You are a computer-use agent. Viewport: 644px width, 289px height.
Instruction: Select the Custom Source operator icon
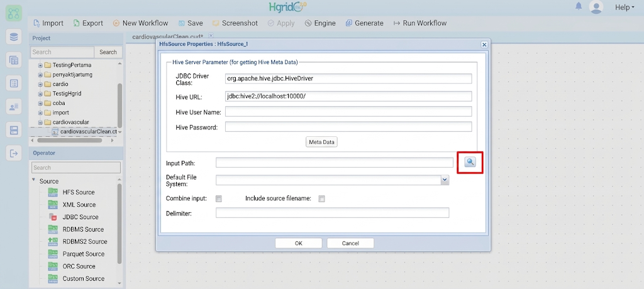[x=53, y=278]
